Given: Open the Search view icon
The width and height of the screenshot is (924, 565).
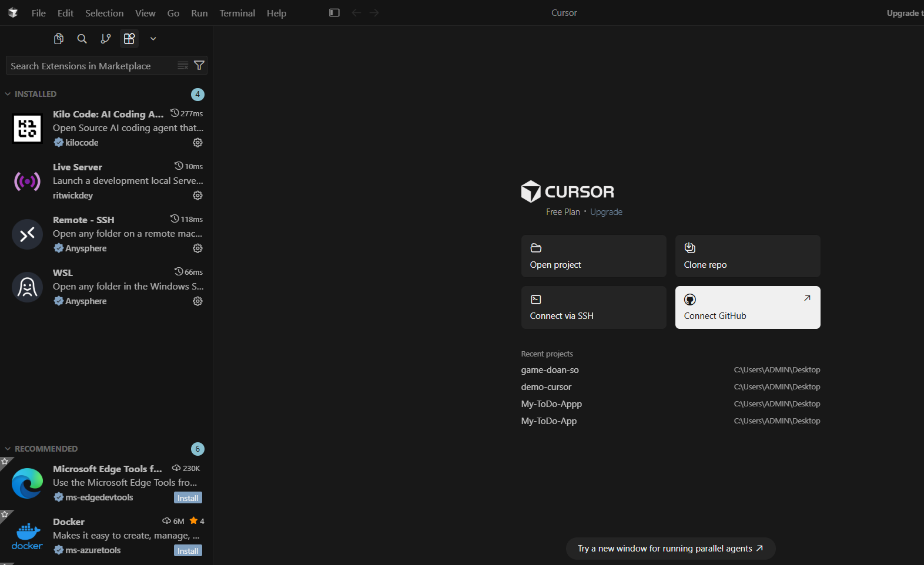Looking at the screenshot, I should click(82, 39).
